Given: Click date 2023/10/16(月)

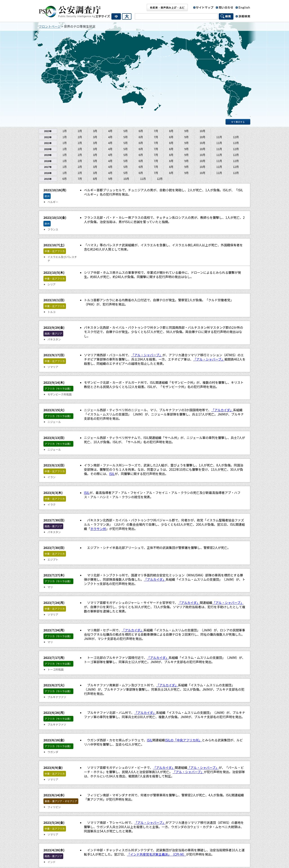Looking at the screenshot, I should click(54, 190).
